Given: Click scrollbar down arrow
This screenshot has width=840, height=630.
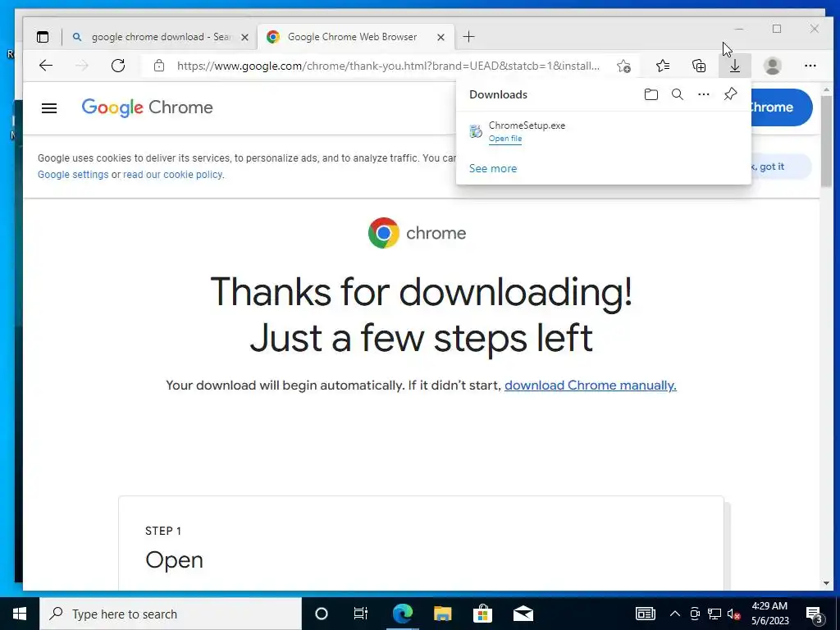Looking at the screenshot, I should pos(826,583).
